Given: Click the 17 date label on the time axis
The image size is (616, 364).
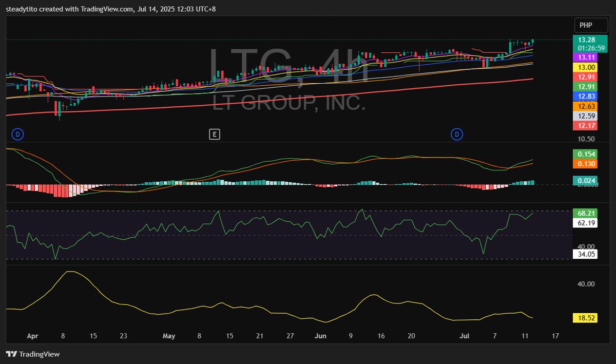Looking at the screenshot, I should click(555, 336).
